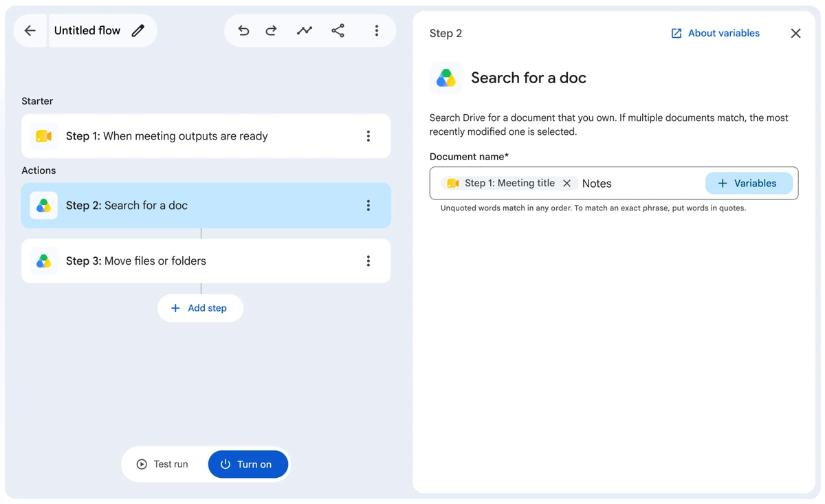Click the Starter section label

[37, 101]
